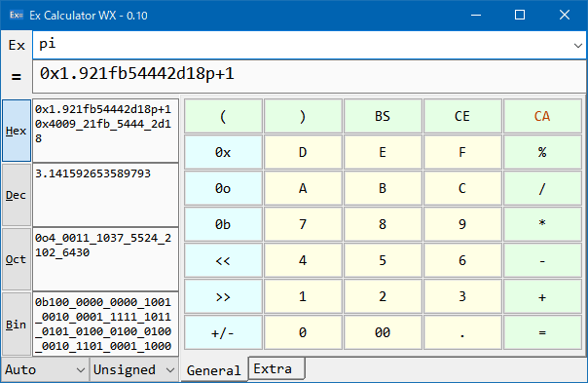Expand the expression history dropdown arrow

pos(577,46)
